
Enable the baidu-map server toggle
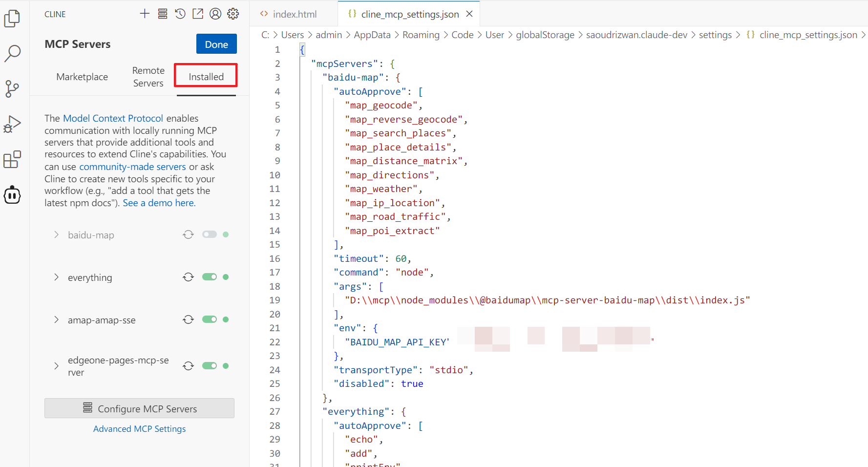[x=210, y=234]
